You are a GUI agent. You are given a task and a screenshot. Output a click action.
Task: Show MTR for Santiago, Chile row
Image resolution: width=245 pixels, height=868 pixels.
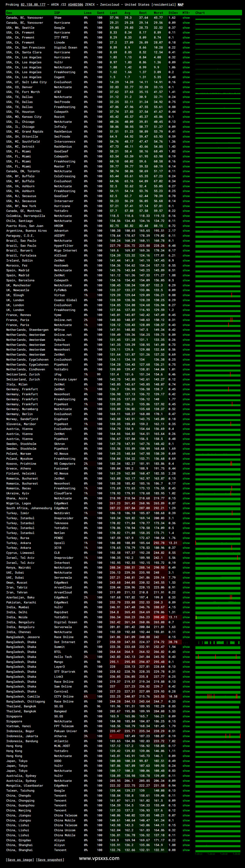click(x=186, y=221)
